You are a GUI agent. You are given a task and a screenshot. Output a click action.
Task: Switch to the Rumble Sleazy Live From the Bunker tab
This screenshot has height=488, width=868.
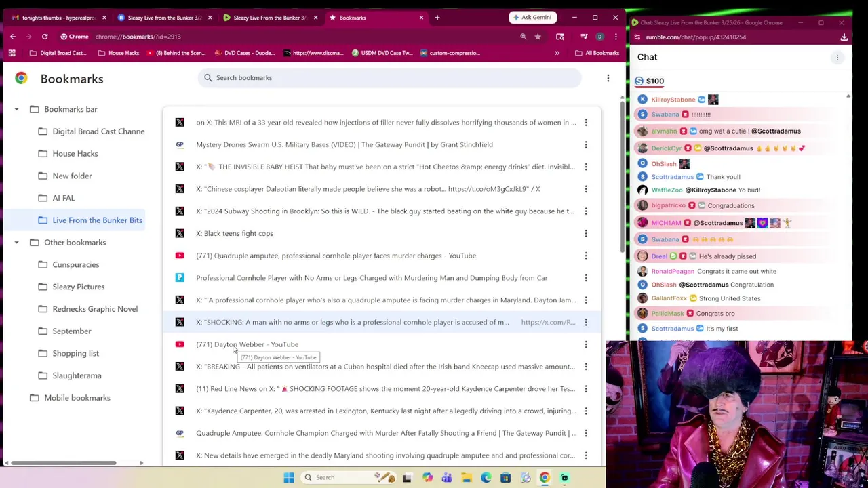point(270,18)
